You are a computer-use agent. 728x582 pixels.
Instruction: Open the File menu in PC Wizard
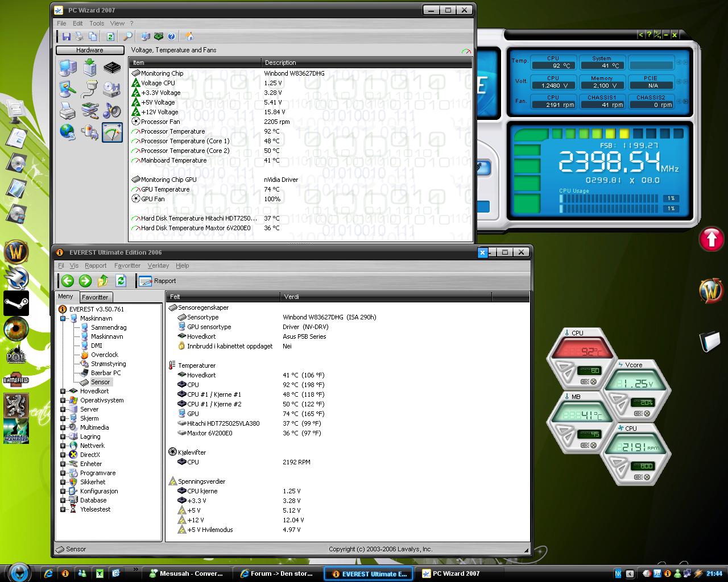pyautogui.click(x=61, y=23)
